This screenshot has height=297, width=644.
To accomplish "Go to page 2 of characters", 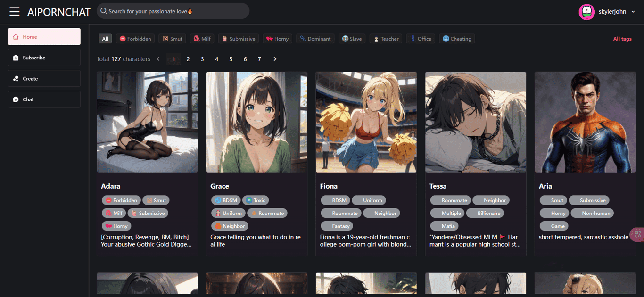I will [x=188, y=59].
